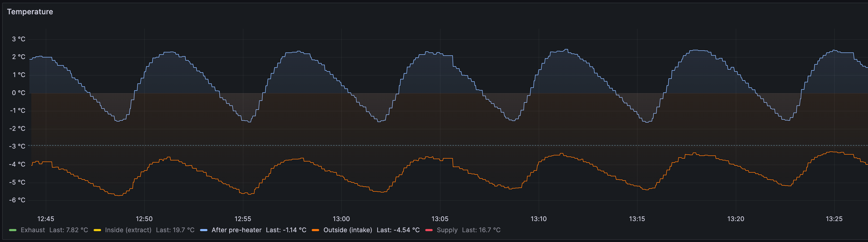Click the 1 °C y-axis label
The width and height of the screenshot is (868, 242).
point(19,75)
